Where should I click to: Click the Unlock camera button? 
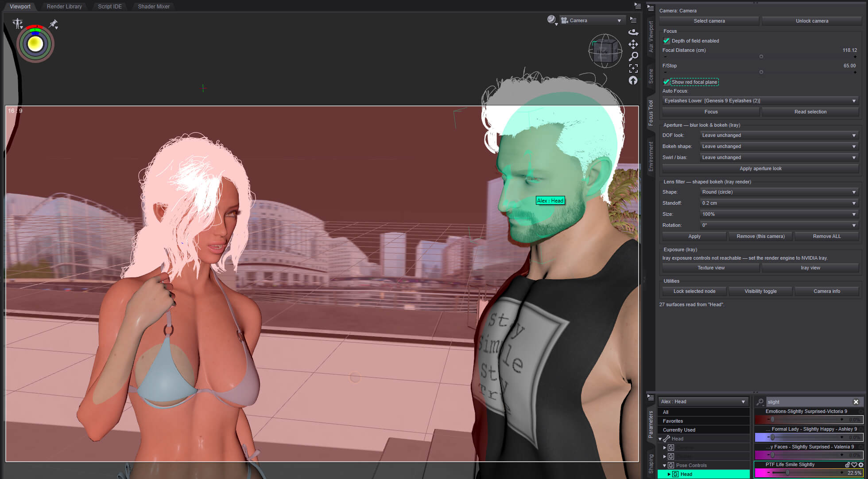812,21
